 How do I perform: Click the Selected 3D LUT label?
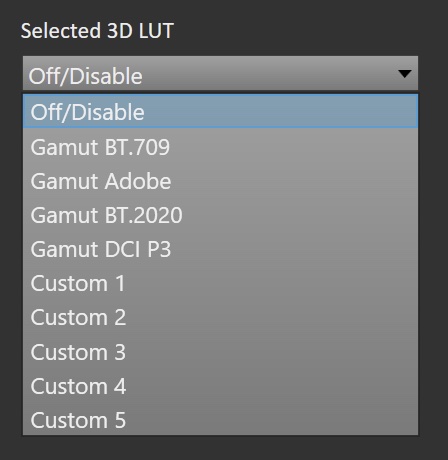[97, 31]
